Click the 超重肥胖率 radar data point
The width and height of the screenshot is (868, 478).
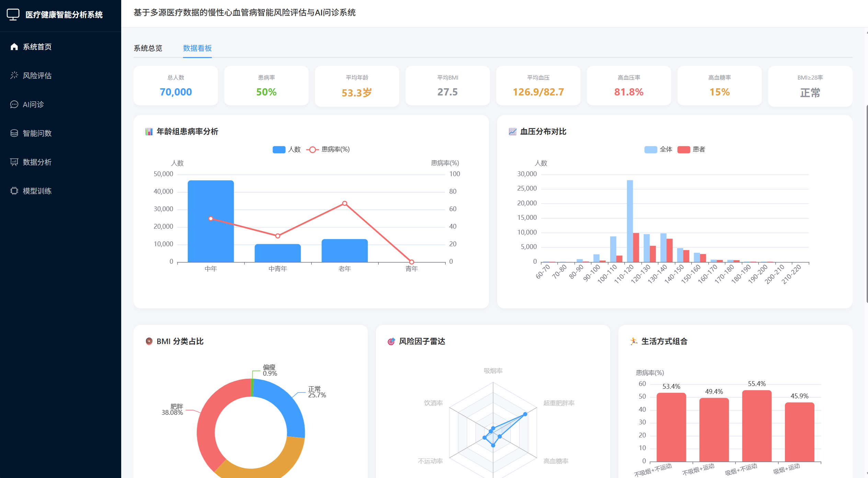[x=525, y=414]
